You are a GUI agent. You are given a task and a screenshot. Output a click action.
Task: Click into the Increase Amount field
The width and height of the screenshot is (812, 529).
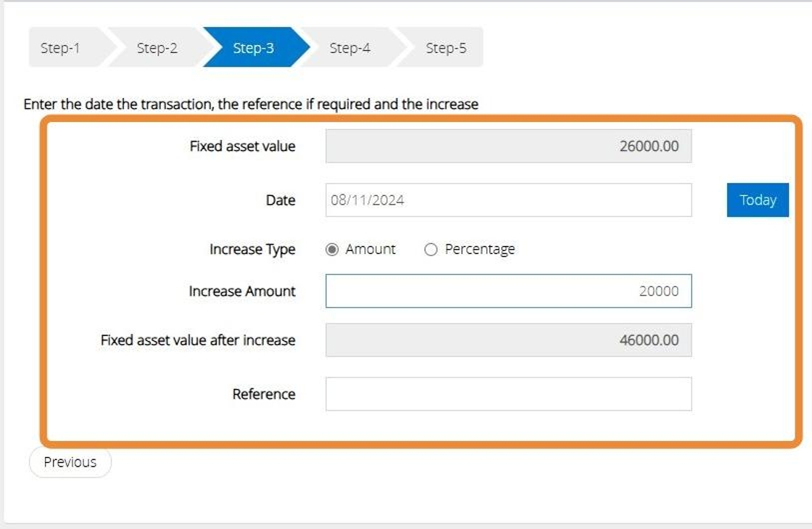point(508,291)
